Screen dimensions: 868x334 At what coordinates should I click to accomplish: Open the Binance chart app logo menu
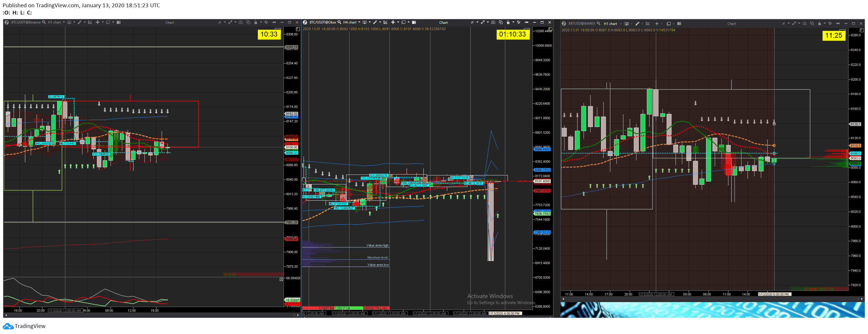pyautogui.click(x=7, y=22)
